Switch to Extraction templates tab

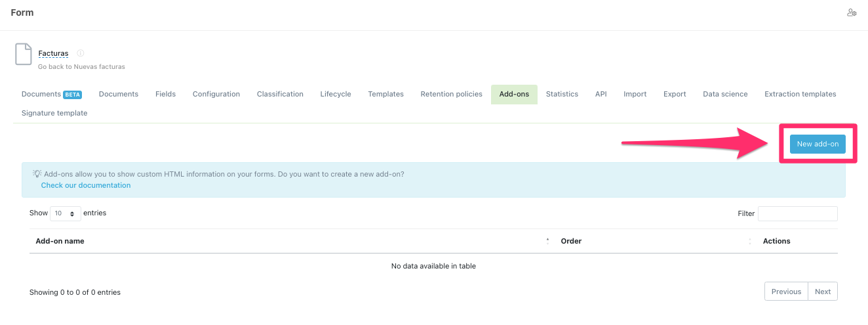[x=800, y=94]
